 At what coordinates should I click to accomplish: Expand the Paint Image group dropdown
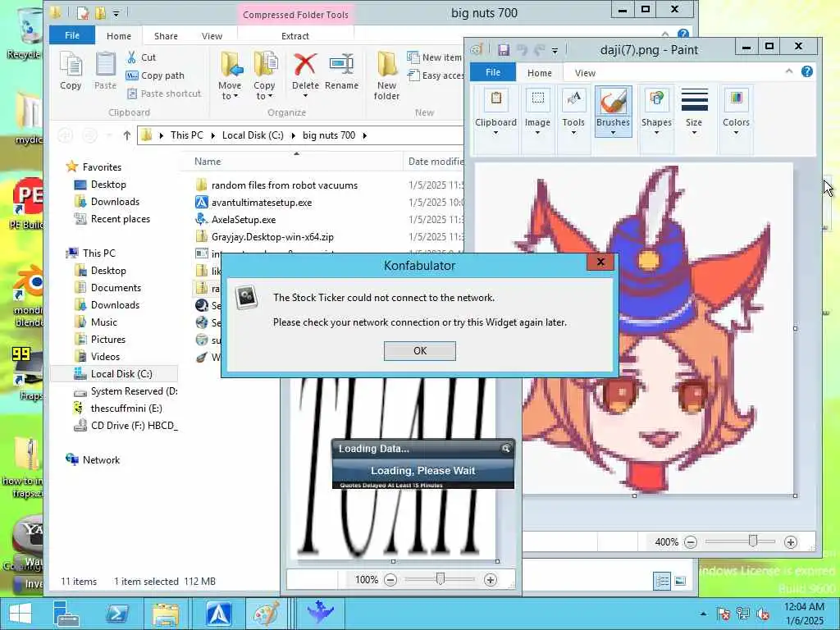coord(537,133)
